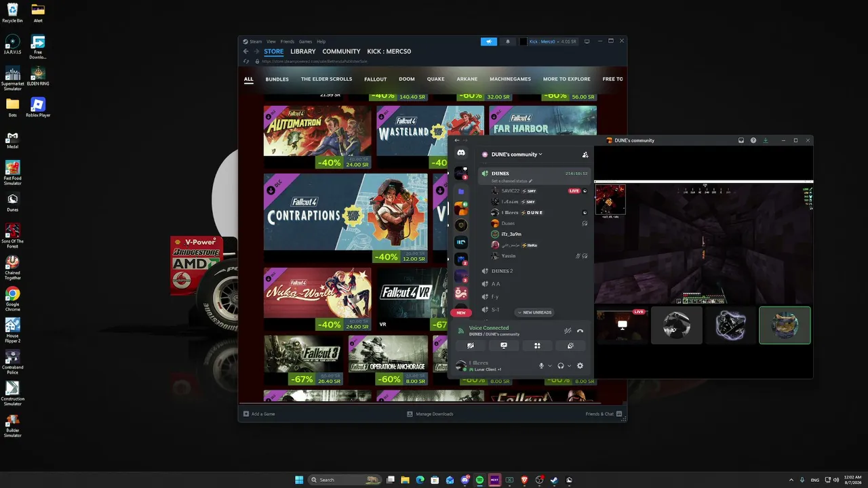Open Discord Inbox icon in title bar

[x=741, y=140]
